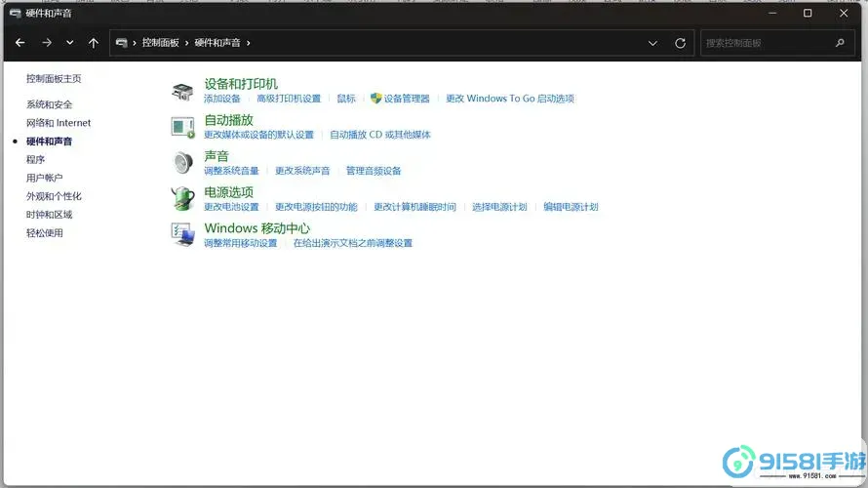Open 编辑电源计划 link

coord(571,207)
